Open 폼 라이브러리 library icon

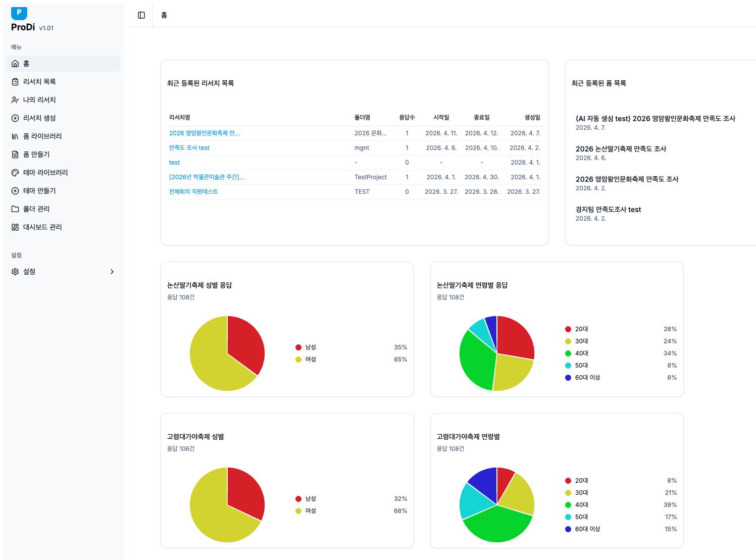tap(15, 136)
